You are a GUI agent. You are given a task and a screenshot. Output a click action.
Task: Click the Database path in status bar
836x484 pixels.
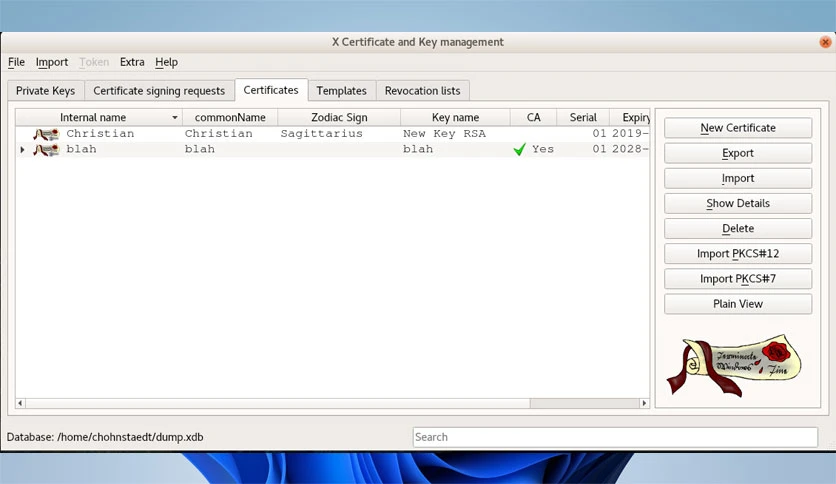pyautogui.click(x=105, y=437)
